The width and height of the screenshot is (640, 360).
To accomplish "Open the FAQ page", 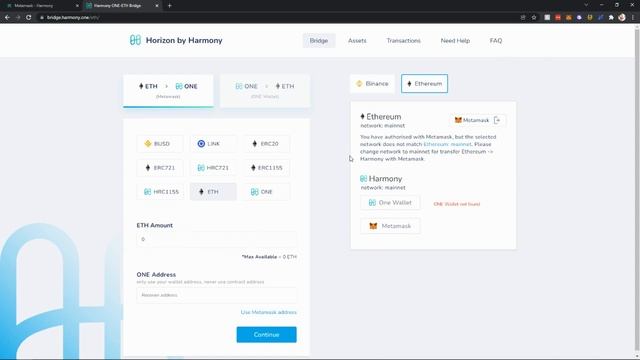I will coord(496,40).
